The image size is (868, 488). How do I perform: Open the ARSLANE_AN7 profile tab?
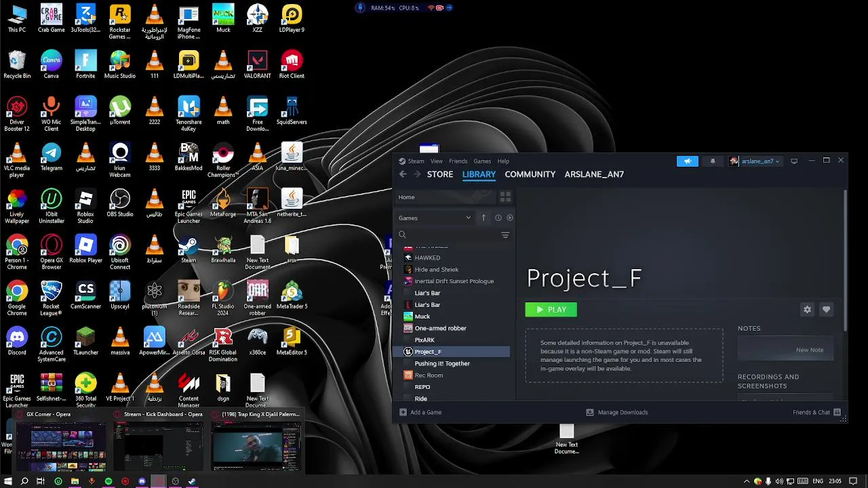coord(594,174)
